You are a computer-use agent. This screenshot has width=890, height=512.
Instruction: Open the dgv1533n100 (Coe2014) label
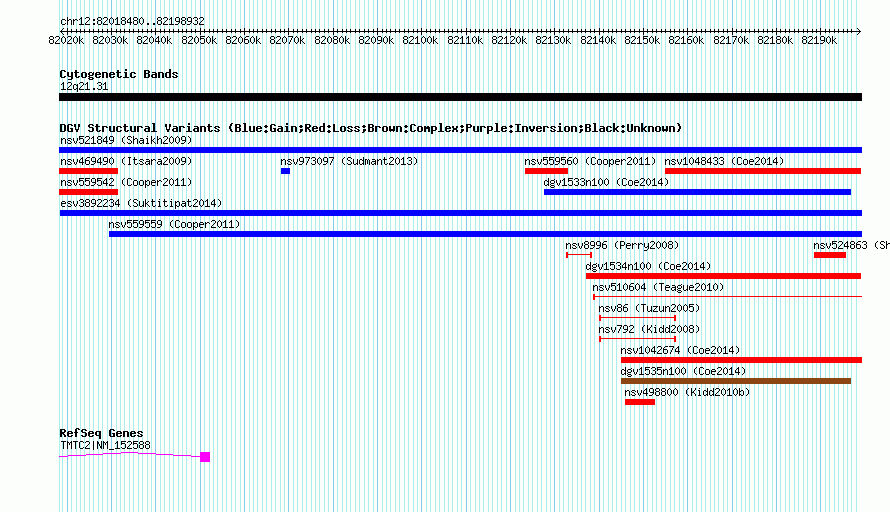point(606,182)
